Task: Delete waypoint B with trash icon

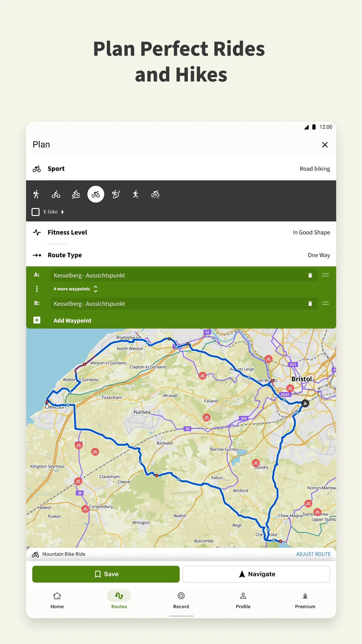Action: coord(310,303)
